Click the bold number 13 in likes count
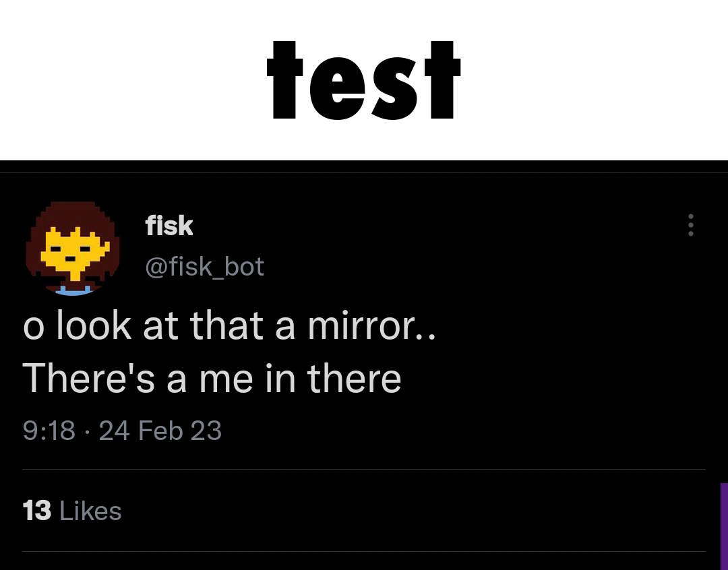The image size is (728, 570). (x=36, y=511)
